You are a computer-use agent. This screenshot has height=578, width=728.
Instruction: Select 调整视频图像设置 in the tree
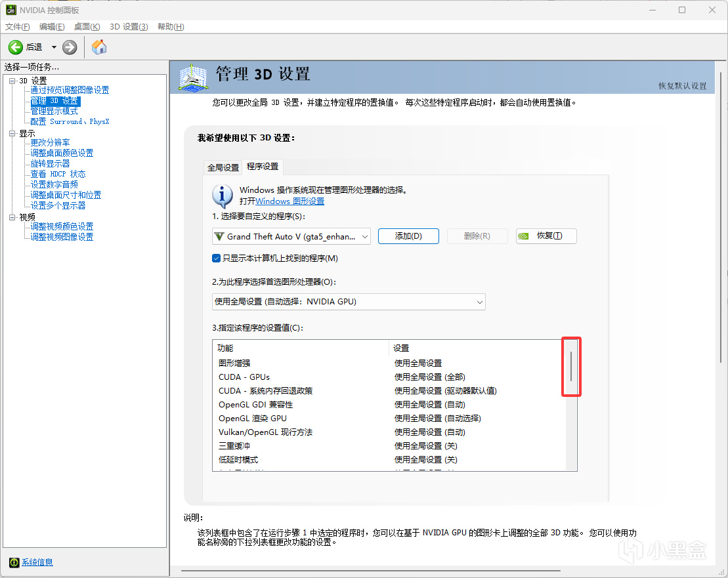click(x=62, y=237)
